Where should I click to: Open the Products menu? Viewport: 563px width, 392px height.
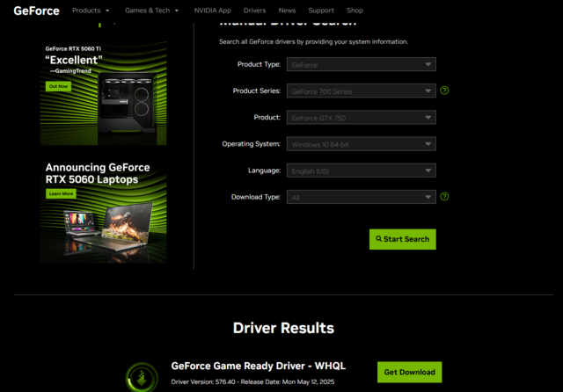(x=91, y=11)
